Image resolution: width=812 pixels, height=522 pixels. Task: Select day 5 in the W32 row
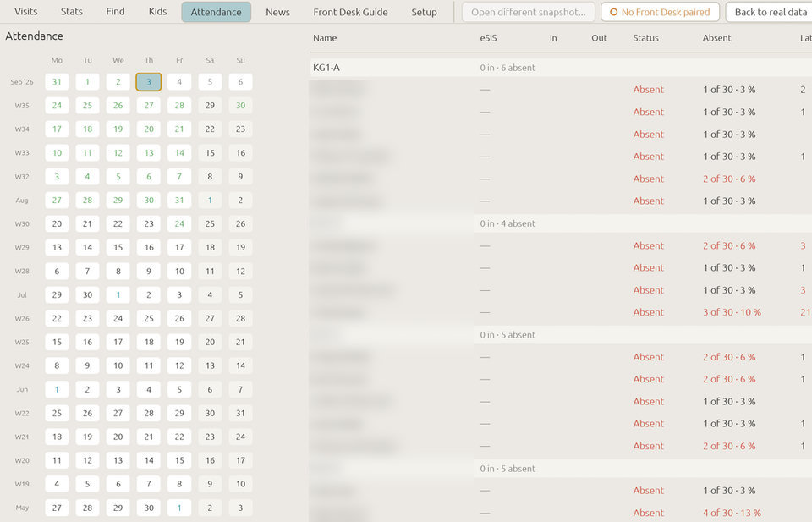tap(118, 177)
